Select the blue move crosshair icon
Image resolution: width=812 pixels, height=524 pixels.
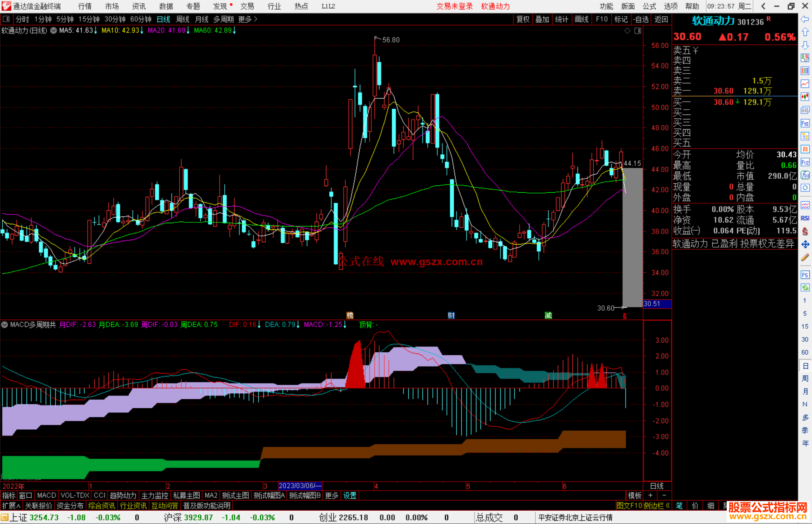804,245
